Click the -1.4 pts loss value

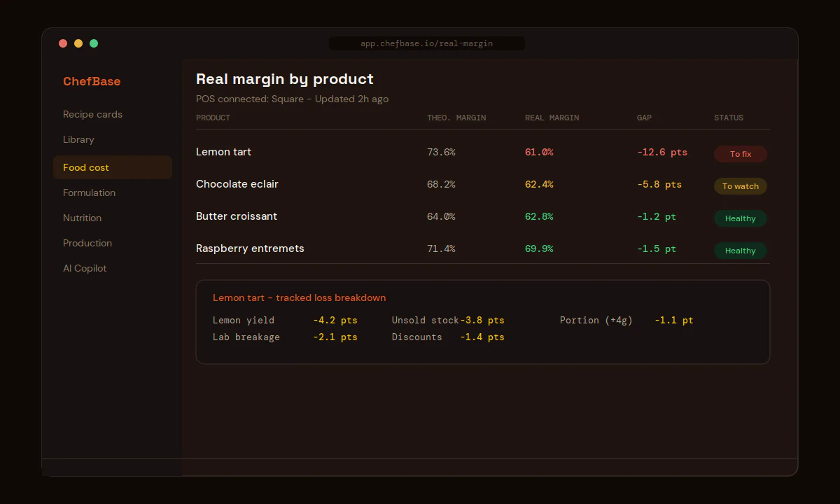tap(482, 337)
